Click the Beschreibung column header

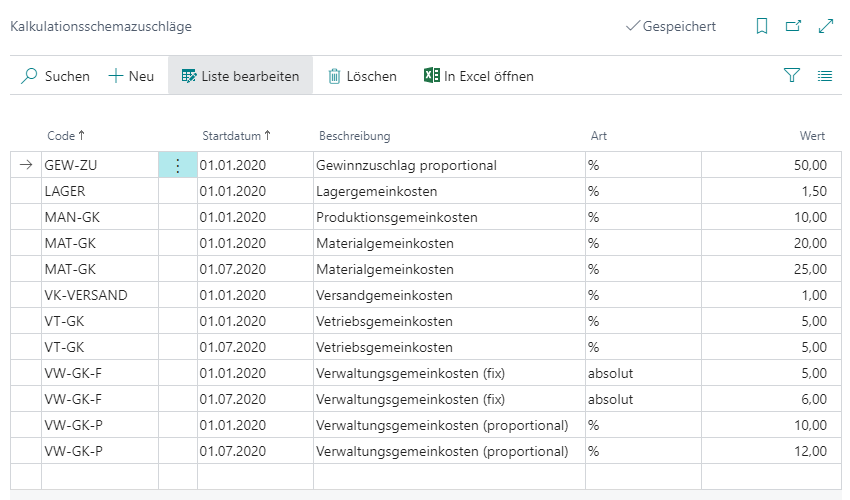(355, 136)
